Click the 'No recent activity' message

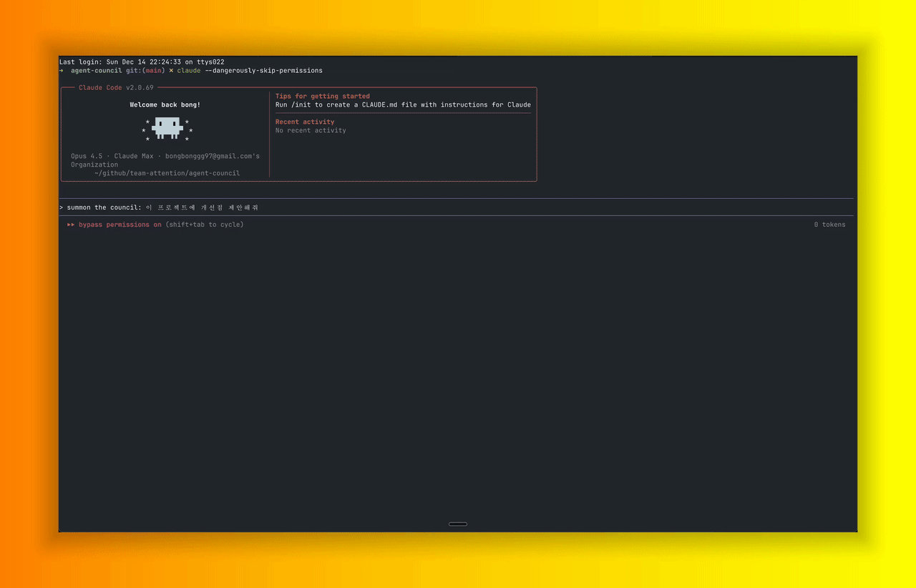click(x=311, y=130)
